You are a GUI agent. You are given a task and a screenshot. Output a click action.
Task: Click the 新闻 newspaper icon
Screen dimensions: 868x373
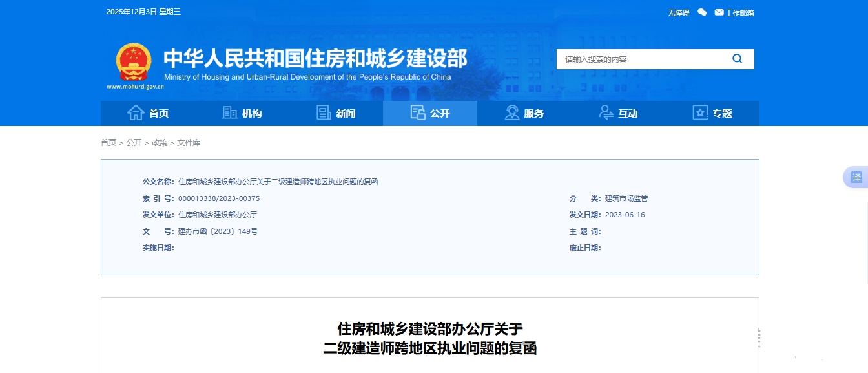pos(324,113)
